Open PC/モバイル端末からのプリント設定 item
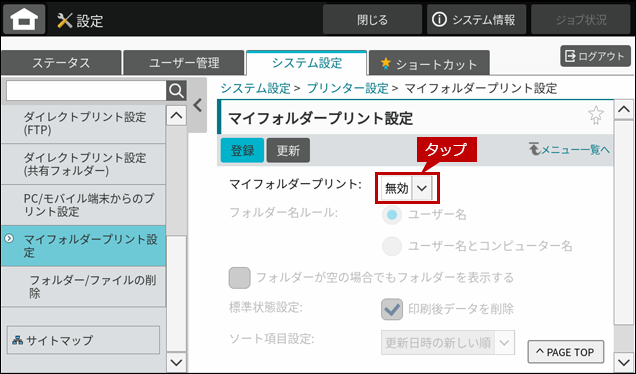This screenshot has width=636, height=374. coord(83,205)
